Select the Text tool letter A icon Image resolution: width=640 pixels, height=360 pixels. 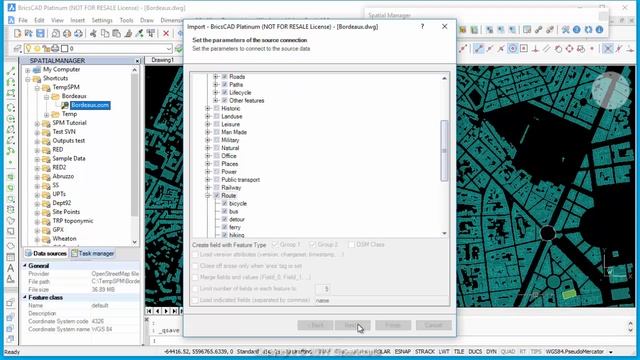click(x=11, y=268)
